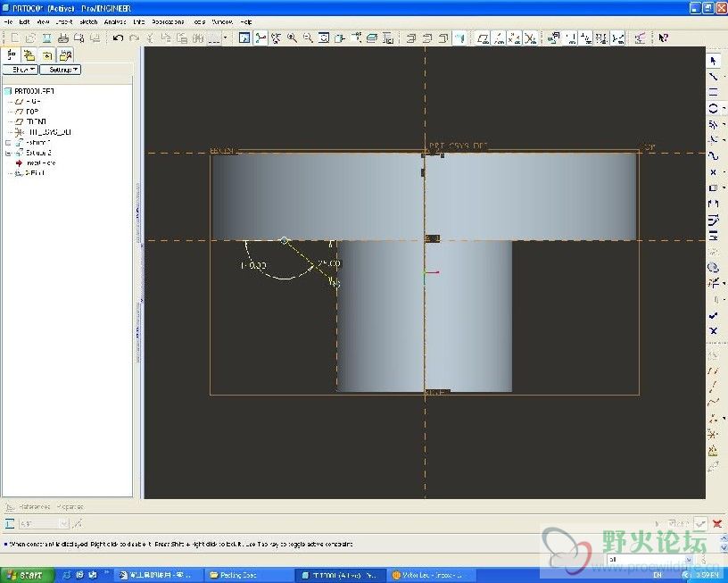Select the Fillet sketch tool
Viewport: 728px width, 583px height.
point(713,140)
